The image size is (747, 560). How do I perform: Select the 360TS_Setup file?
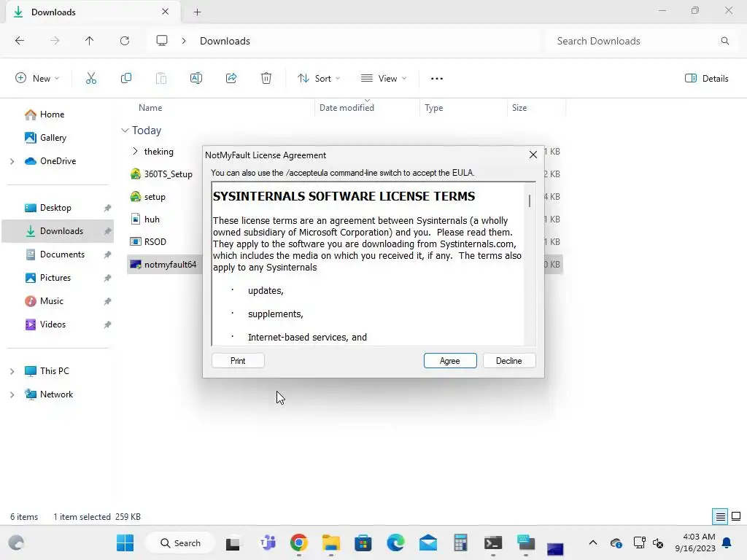[168, 174]
